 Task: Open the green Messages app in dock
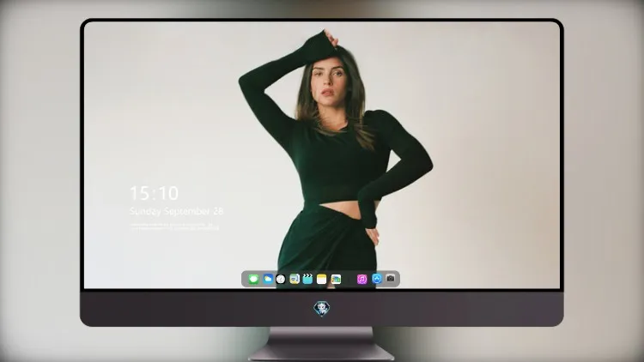pyautogui.click(x=253, y=279)
